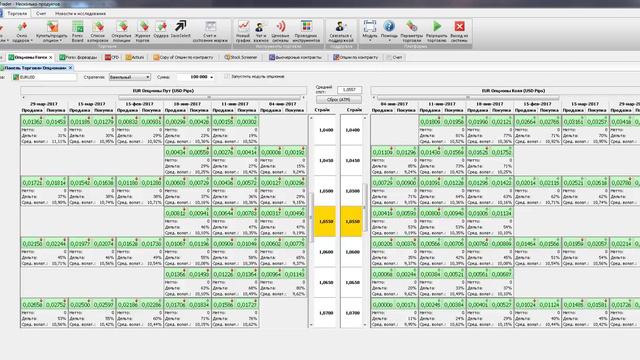The image size is (640, 360).
Task: Click put buy price 0,00302
Action: coord(247,122)
